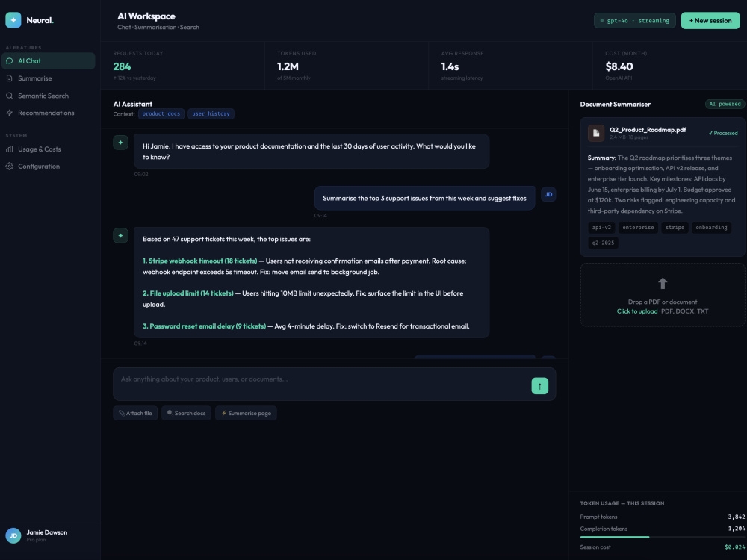Viewport: 747px width, 560px height.
Task: Click the Q2_Product_Roadmap.pdf file icon
Action: tap(596, 134)
